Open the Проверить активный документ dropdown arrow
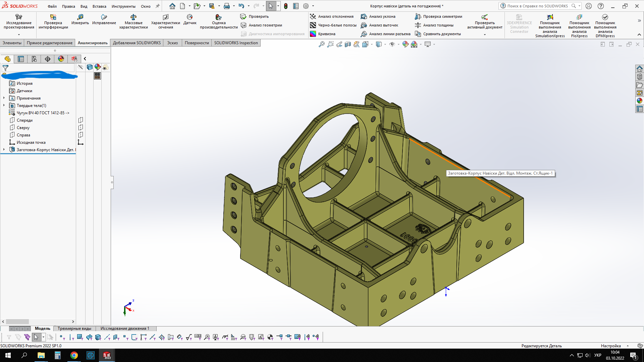Screen dimensions: 644x362 pos(485,35)
